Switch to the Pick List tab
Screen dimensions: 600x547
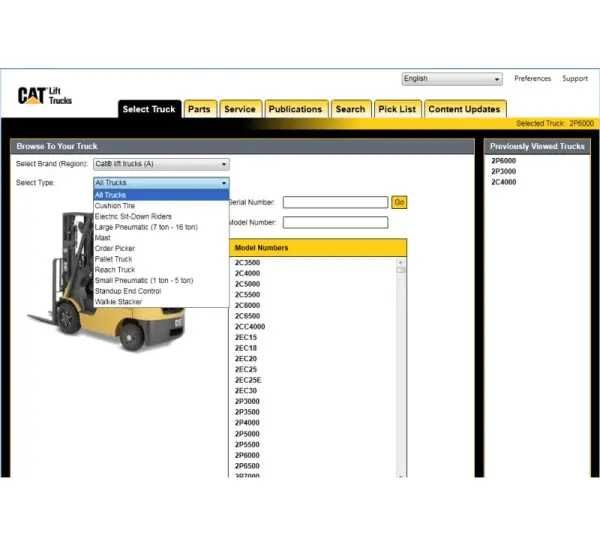(397, 109)
